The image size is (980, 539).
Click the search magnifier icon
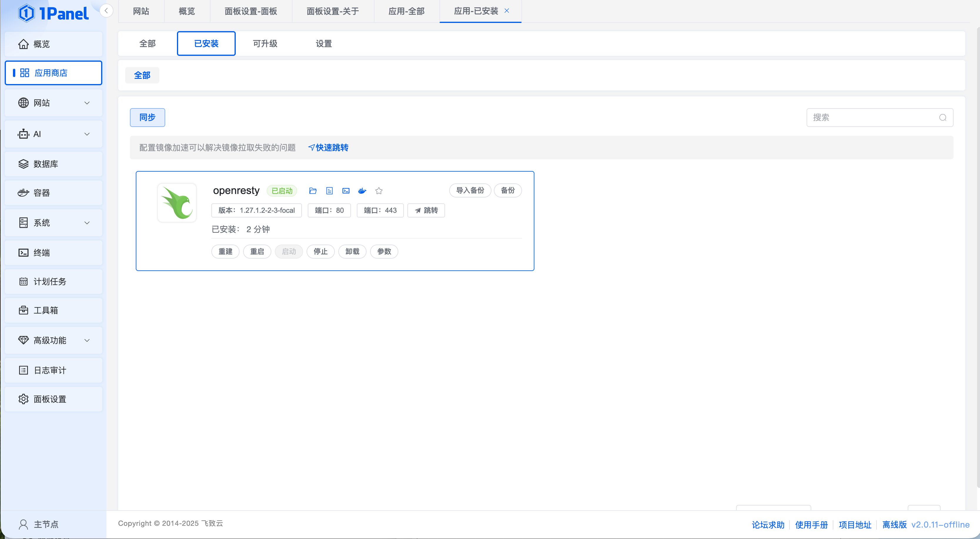click(x=942, y=118)
